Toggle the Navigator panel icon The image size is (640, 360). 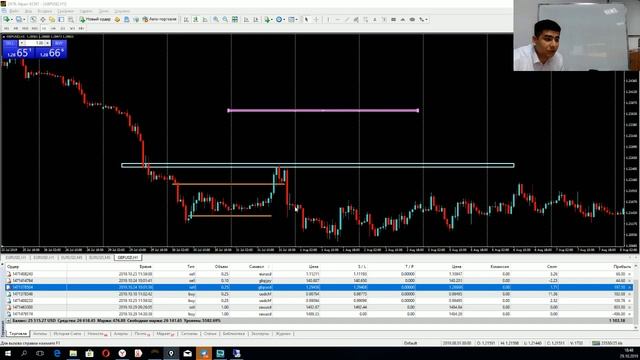[x=52, y=19]
